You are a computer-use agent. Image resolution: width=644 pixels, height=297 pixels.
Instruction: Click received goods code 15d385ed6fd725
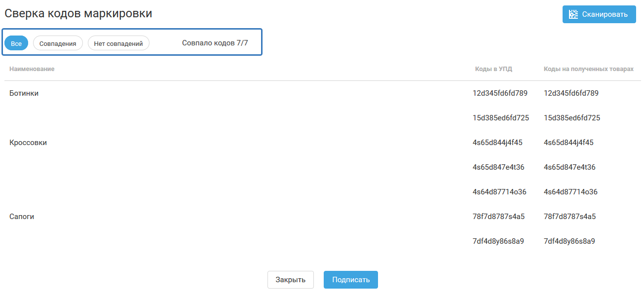pos(572,118)
